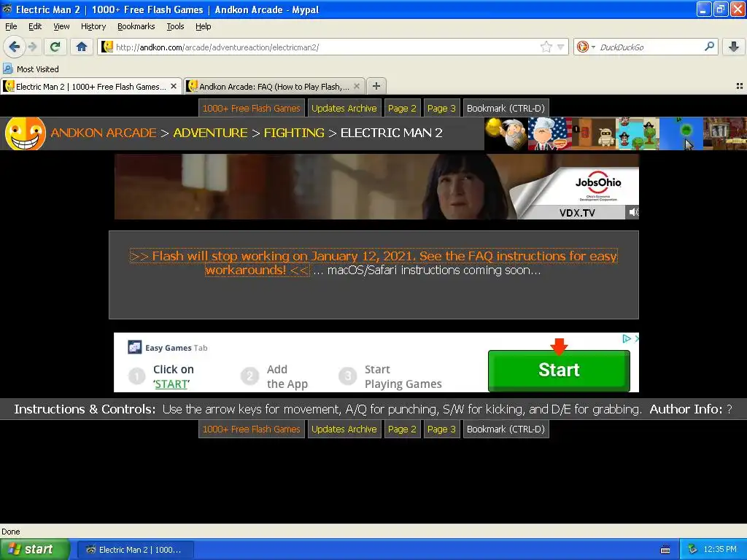Image resolution: width=747 pixels, height=560 pixels.
Task: Open the top Updates Archive link
Action: pyautogui.click(x=344, y=108)
